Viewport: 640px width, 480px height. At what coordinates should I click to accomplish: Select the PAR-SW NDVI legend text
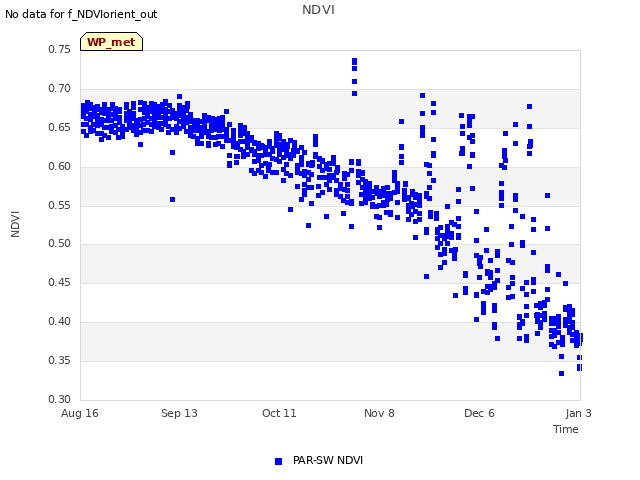click(x=328, y=460)
